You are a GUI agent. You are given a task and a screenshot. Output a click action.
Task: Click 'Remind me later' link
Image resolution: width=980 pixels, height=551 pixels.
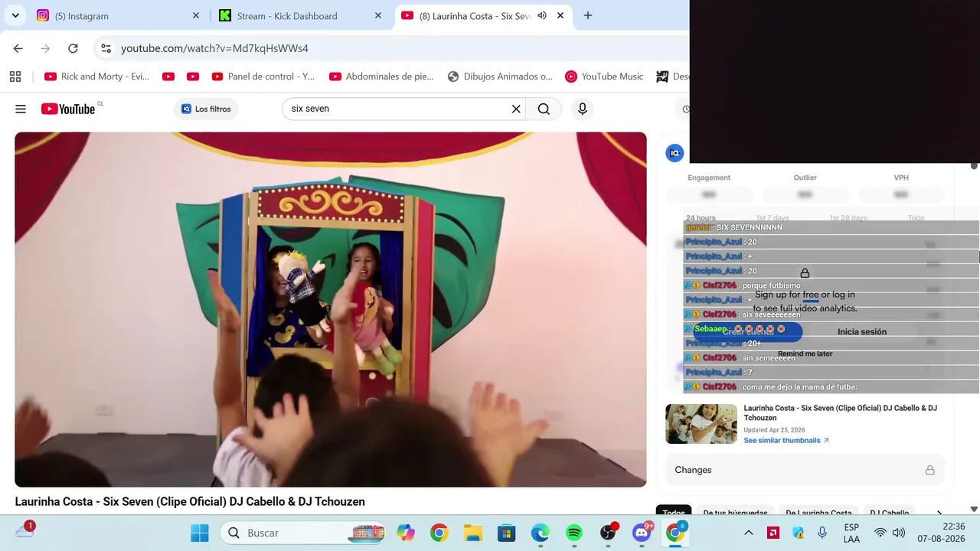point(805,354)
